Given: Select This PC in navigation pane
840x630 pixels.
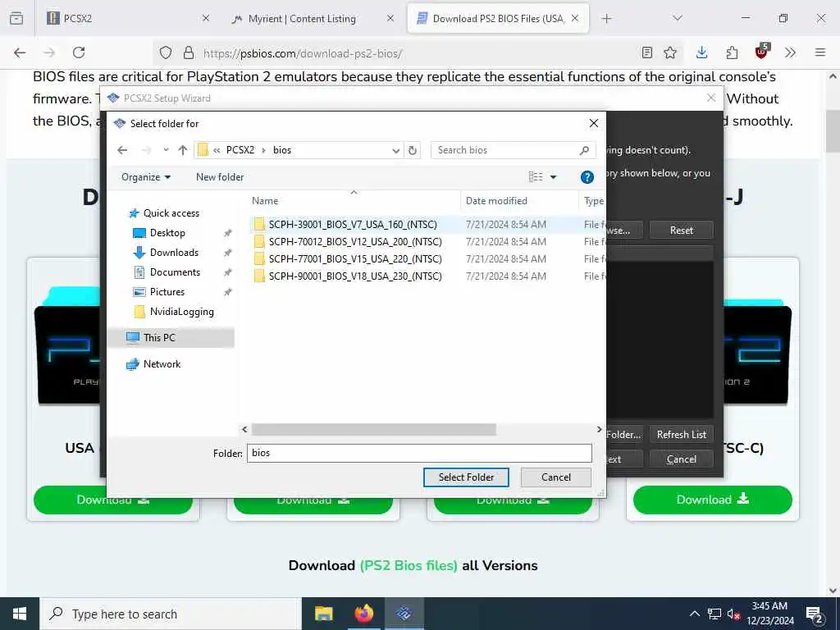Looking at the screenshot, I should click(171, 337).
